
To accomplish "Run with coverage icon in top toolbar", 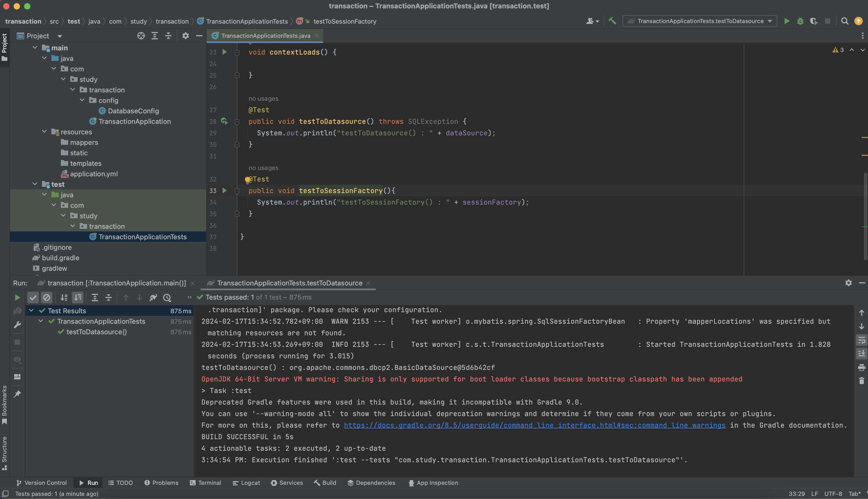I will pos(814,21).
